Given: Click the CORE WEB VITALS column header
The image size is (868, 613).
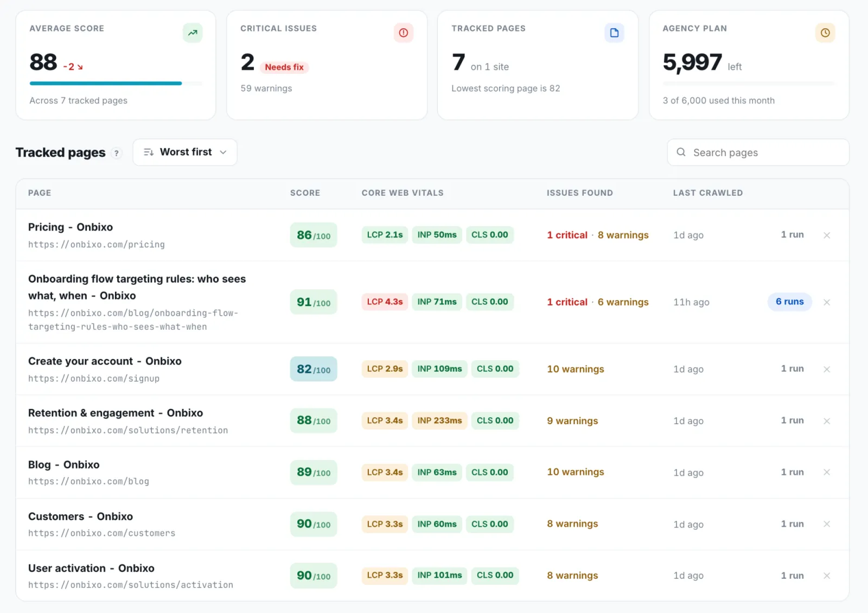Looking at the screenshot, I should [403, 193].
